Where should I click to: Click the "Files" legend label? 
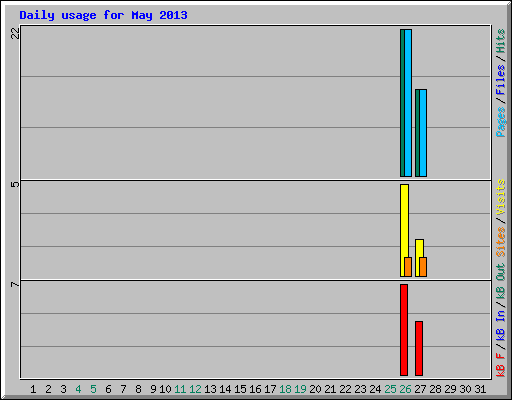tap(501, 80)
